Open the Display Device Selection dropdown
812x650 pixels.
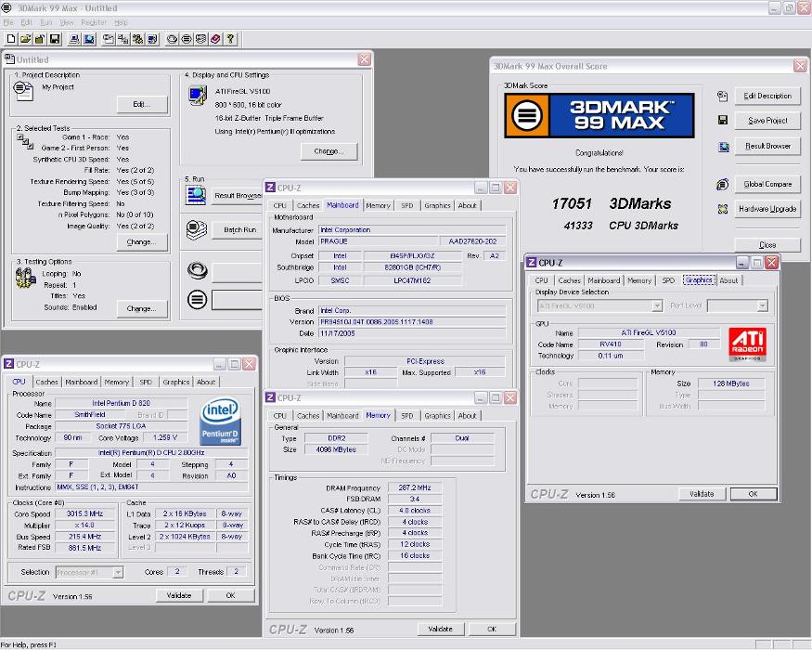point(657,305)
